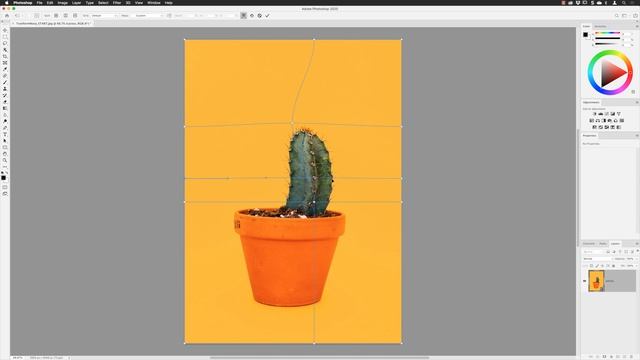Screen dimensions: 640x360
Task: Click the Home icon in options bar
Action: tap(7, 16)
